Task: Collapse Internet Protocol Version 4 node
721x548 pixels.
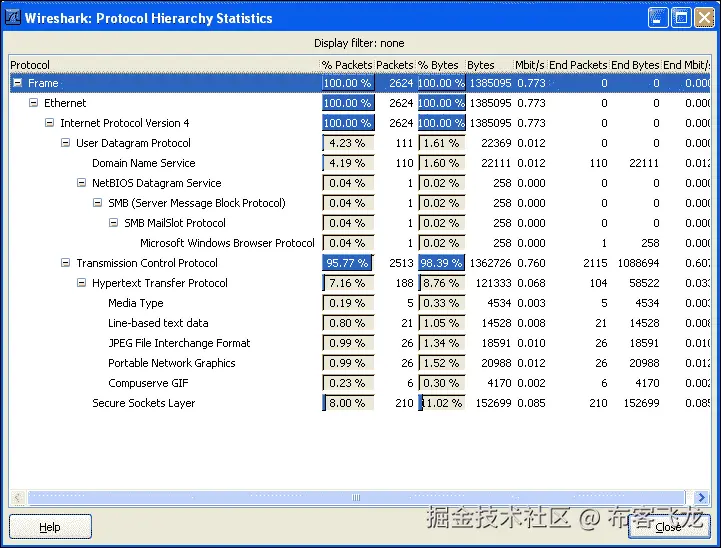Action: pos(49,123)
